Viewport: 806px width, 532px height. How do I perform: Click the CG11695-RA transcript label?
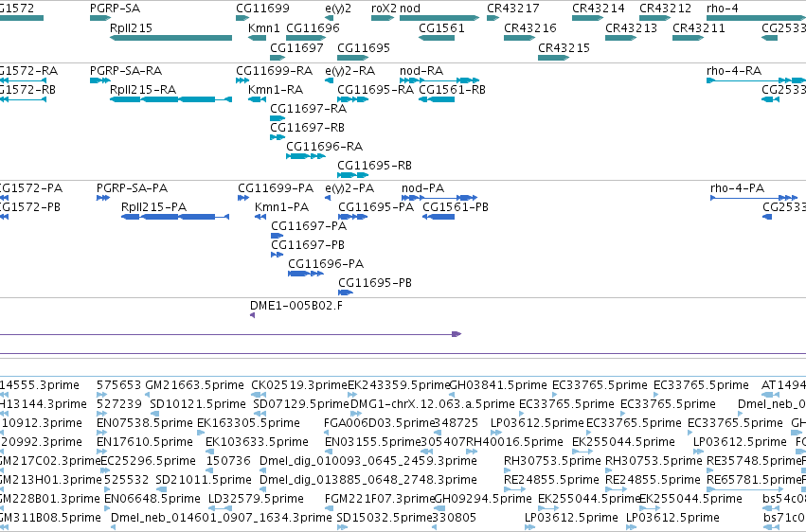pos(375,89)
